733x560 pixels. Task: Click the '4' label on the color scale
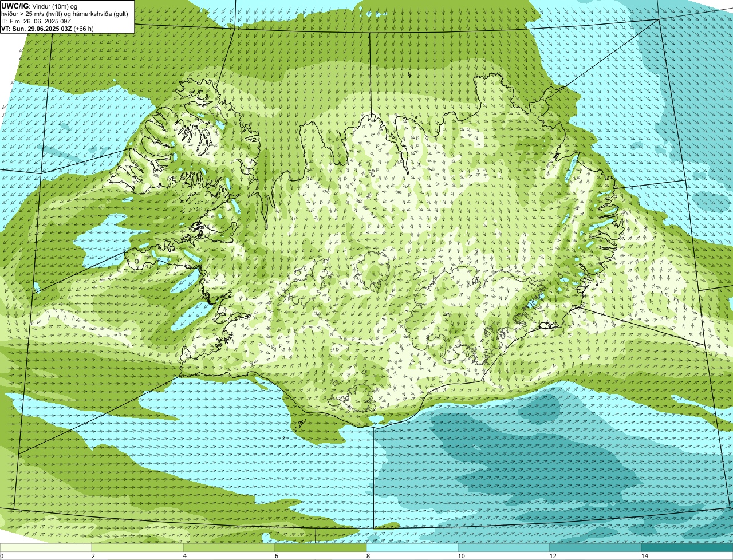pyautogui.click(x=184, y=556)
